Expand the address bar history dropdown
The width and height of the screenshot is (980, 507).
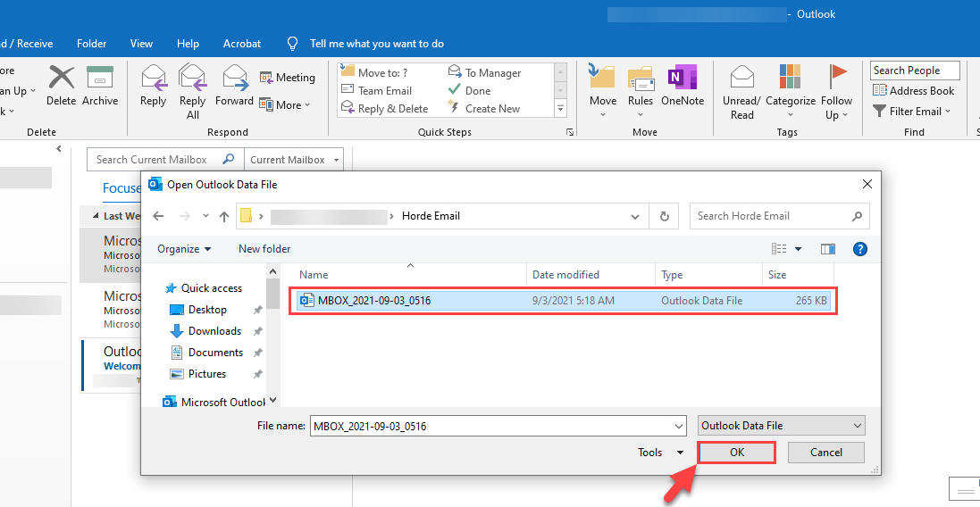(635, 217)
